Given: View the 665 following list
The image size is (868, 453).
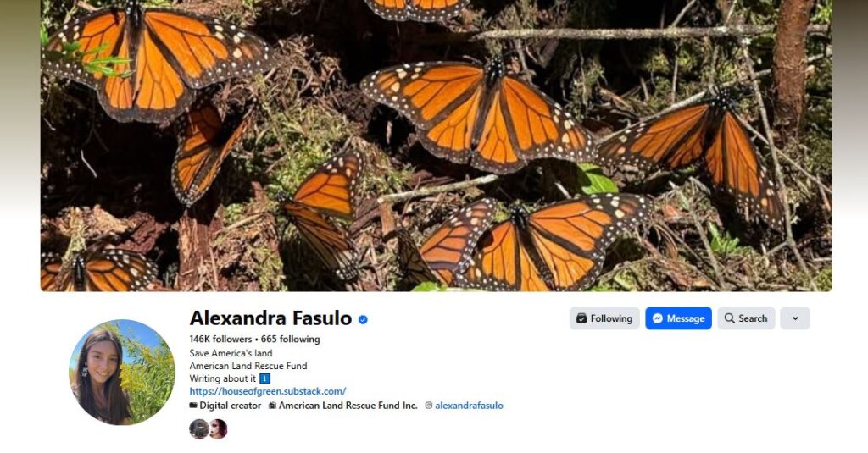Looking at the screenshot, I should pos(290,339).
